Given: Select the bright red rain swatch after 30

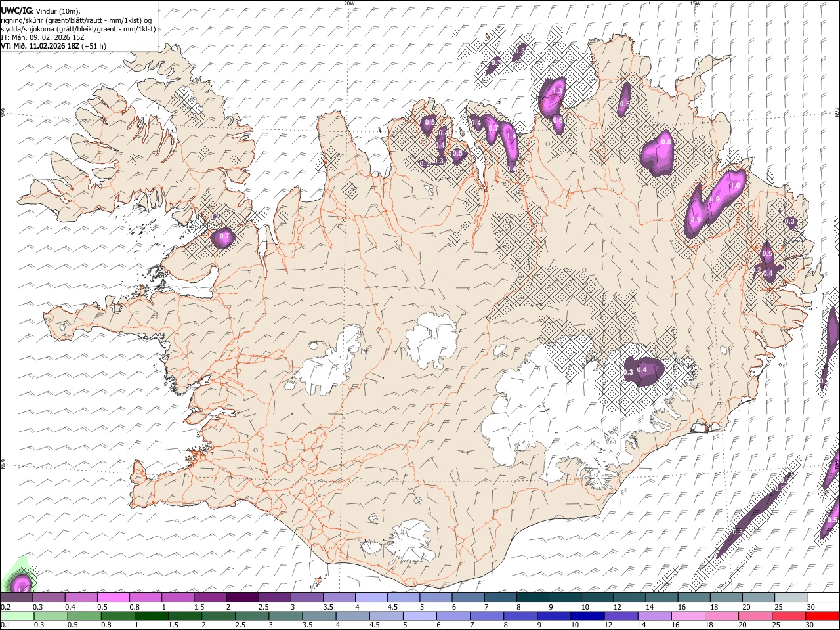Looking at the screenshot, I should [x=822, y=616].
